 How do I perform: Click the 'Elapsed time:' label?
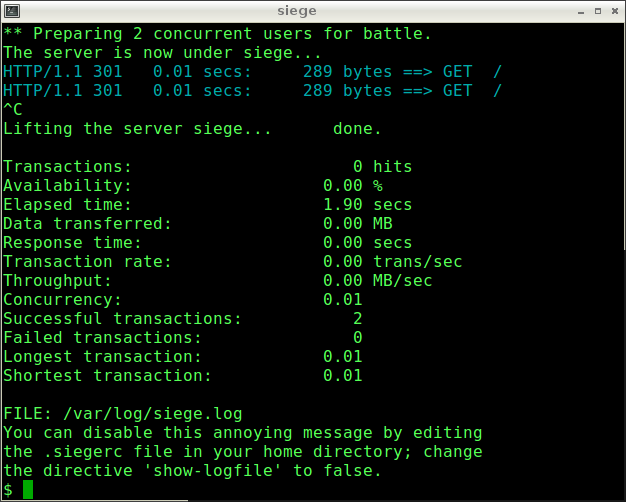pos(67,204)
